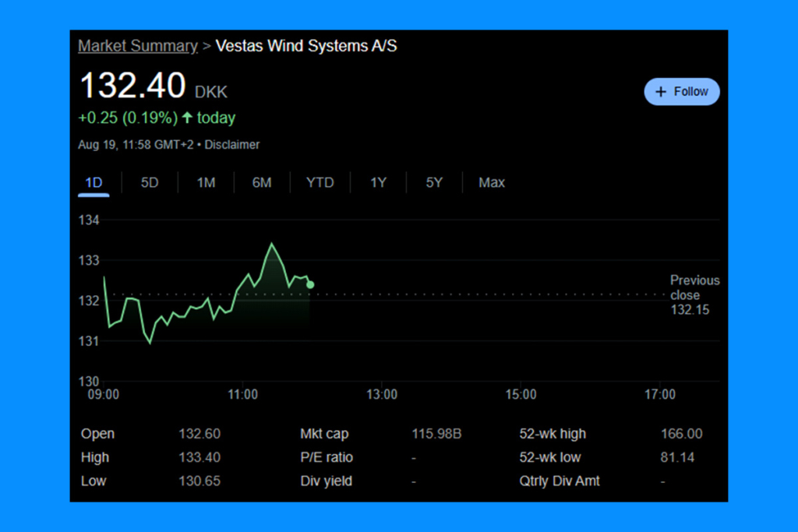Viewport: 798px width, 532px height.
Task: Click the plus icon on the Follow button
Action: pyautogui.click(x=660, y=91)
